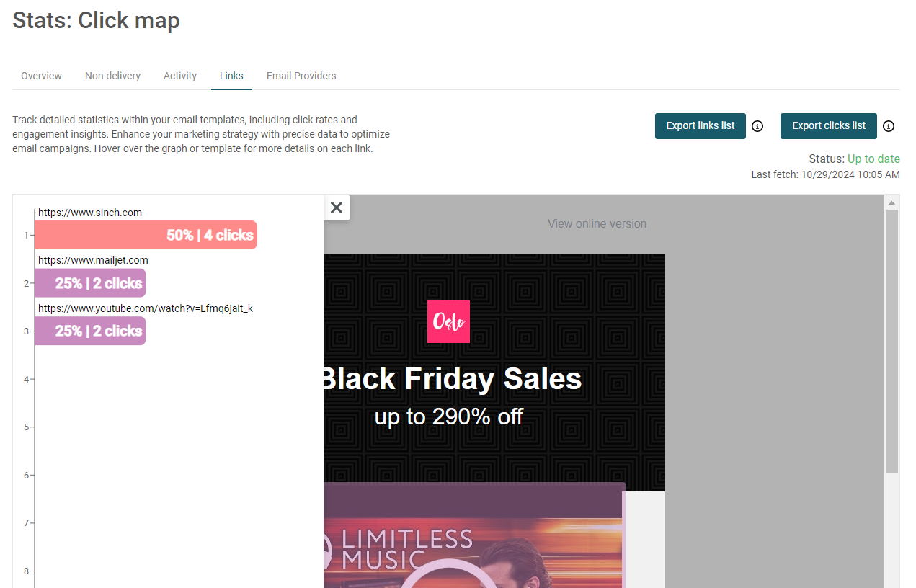Click the scrollbar up arrow

click(891, 202)
